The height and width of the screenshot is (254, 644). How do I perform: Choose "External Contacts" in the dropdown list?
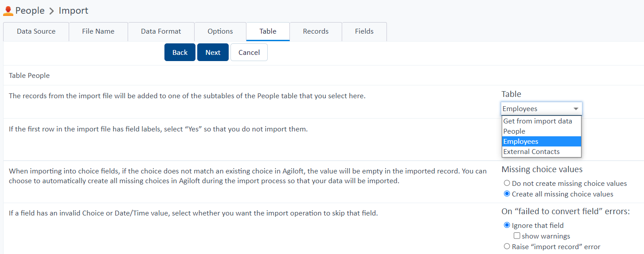click(x=542, y=152)
